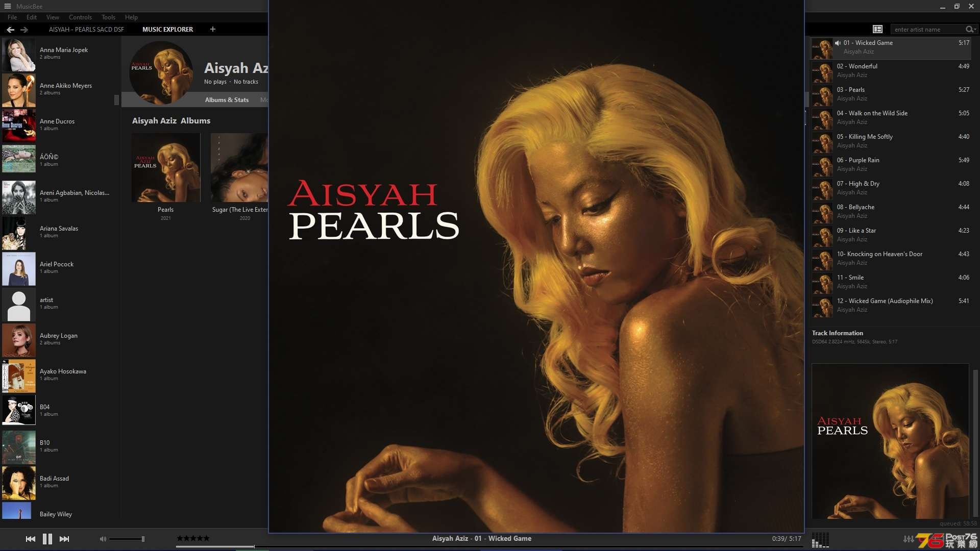Viewport: 980px width, 551px height.
Task: Open the Edit menu
Action: tap(32, 17)
